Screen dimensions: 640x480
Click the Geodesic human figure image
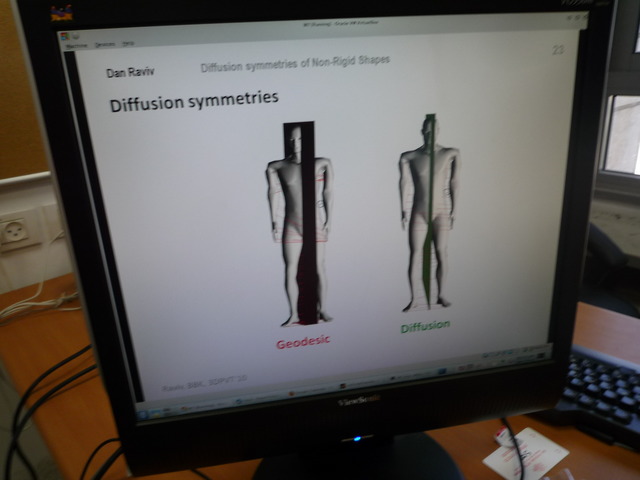click(x=299, y=225)
